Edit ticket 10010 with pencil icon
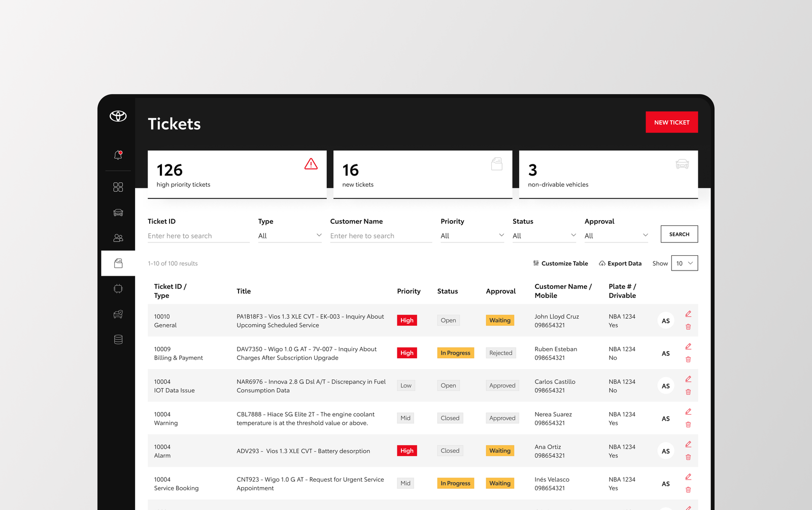The height and width of the screenshot is (510, 812). tap(688, 314)
